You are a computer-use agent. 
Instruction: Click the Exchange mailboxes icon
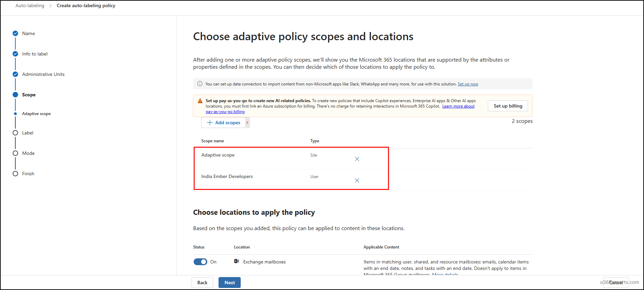237,261
